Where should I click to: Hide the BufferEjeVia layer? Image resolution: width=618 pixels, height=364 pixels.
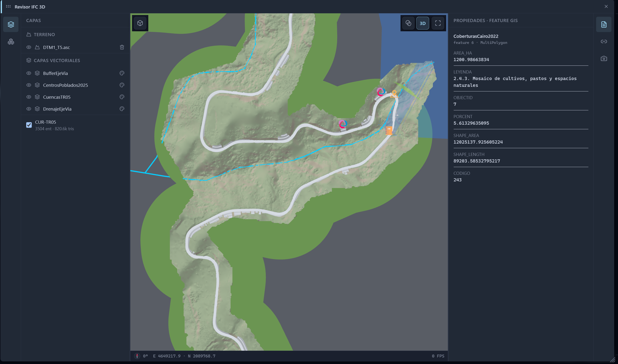29,73
